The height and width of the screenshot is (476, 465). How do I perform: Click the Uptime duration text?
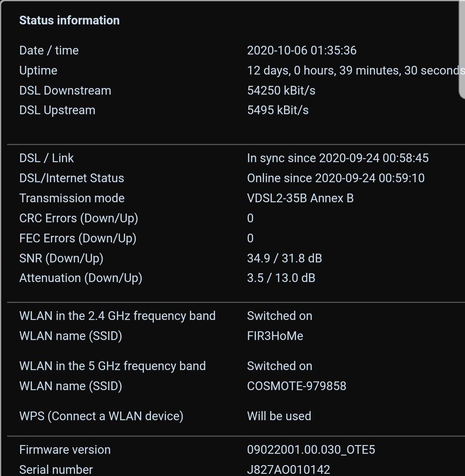[356, 71]
